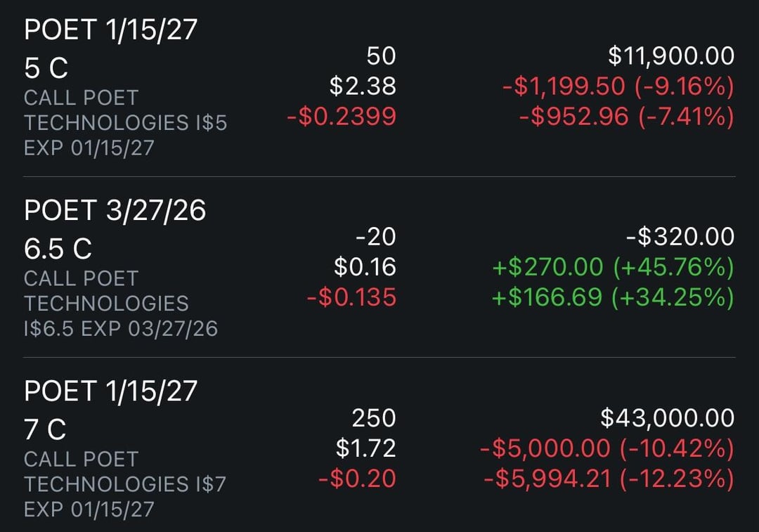Image resolution: width=759 pixels, height=532 pixels.
Task: Tap the 250 contract quantity
Action: pyautogui.click(x=373, y=417)
